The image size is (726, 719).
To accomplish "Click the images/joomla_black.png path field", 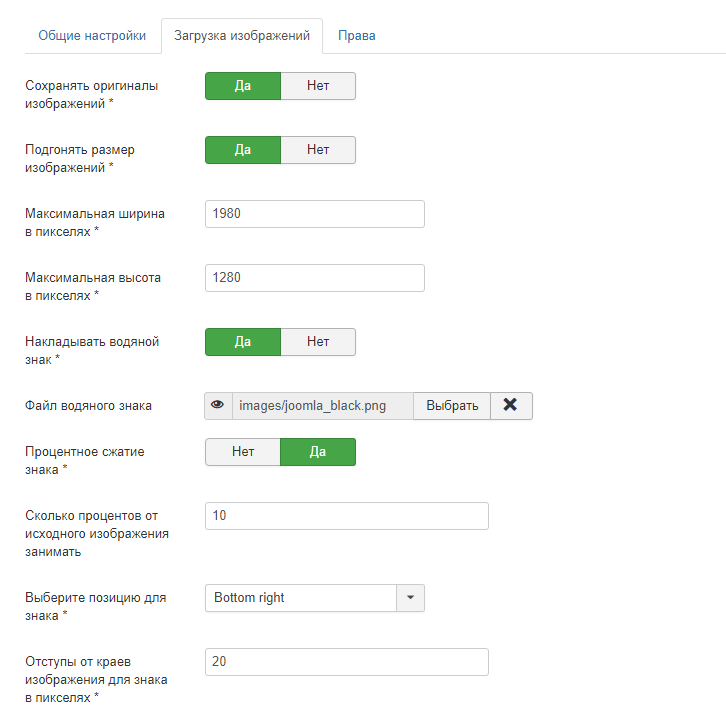I will pyautogui.click(x=323, y=406).
